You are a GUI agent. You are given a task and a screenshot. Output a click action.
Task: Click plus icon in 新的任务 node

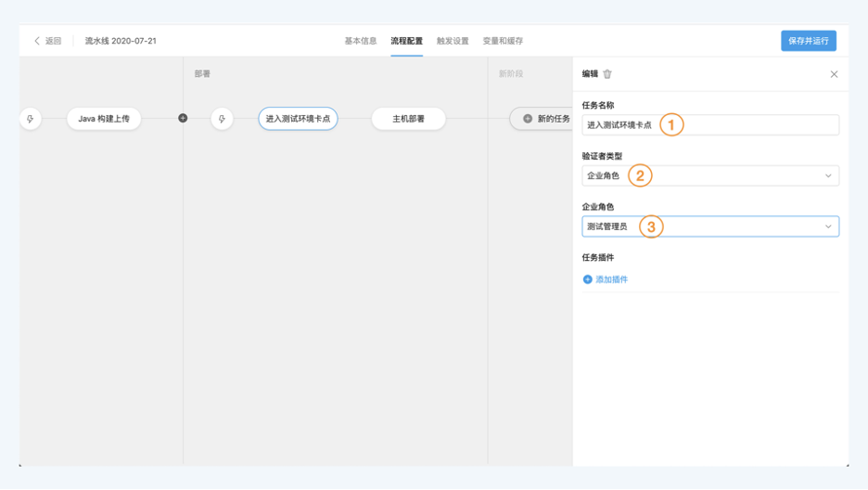(x=528, y=119)
